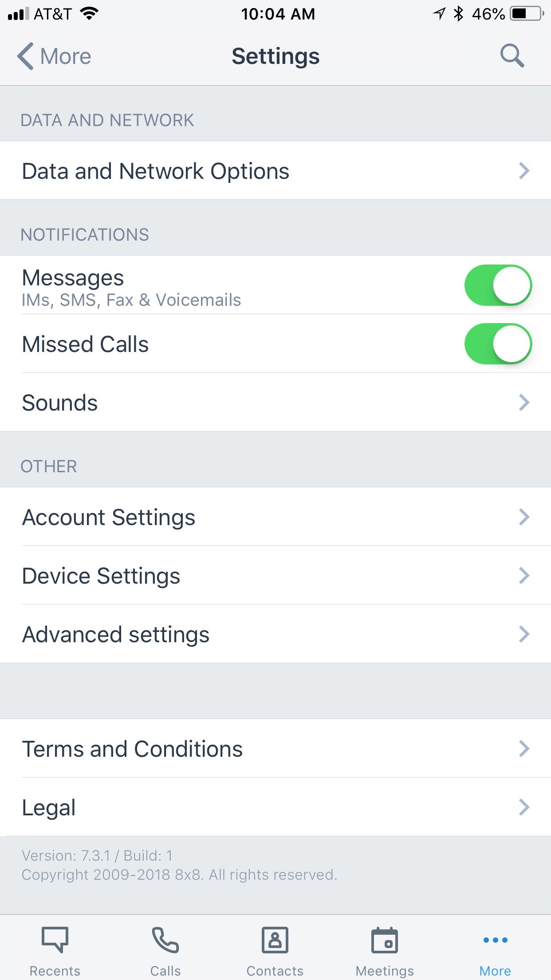
Task: Open the Sounds row chevron
Action: [x=524, y=402]
